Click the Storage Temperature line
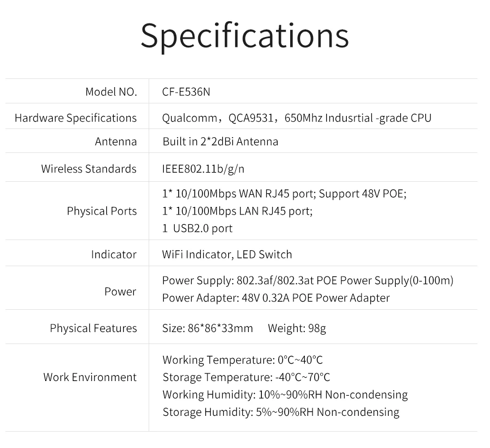The image size is (490, 448). 246,377
